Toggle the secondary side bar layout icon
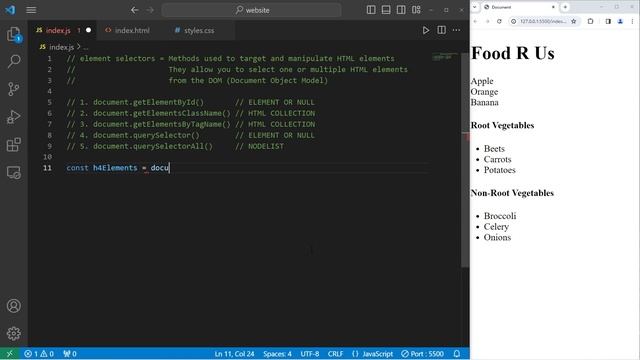Screen dimensions: 640x360 click(x=401, y=10)
